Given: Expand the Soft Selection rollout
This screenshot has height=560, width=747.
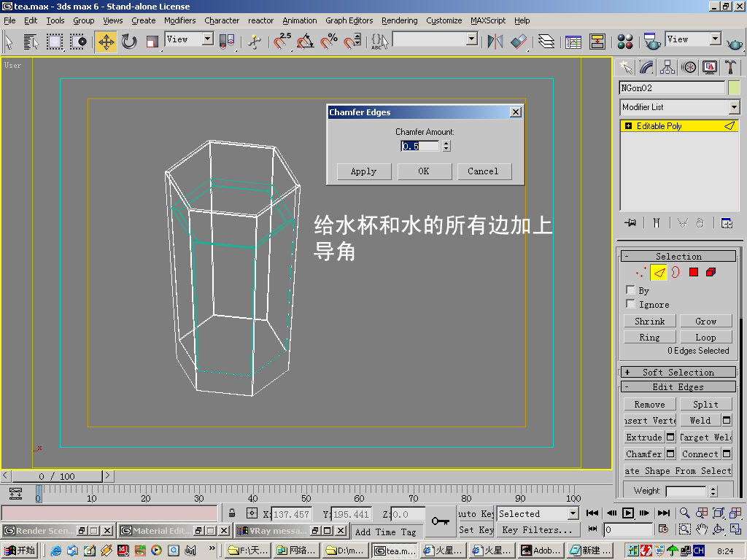Looking at the screenshot, I should [x=678, y=373].
